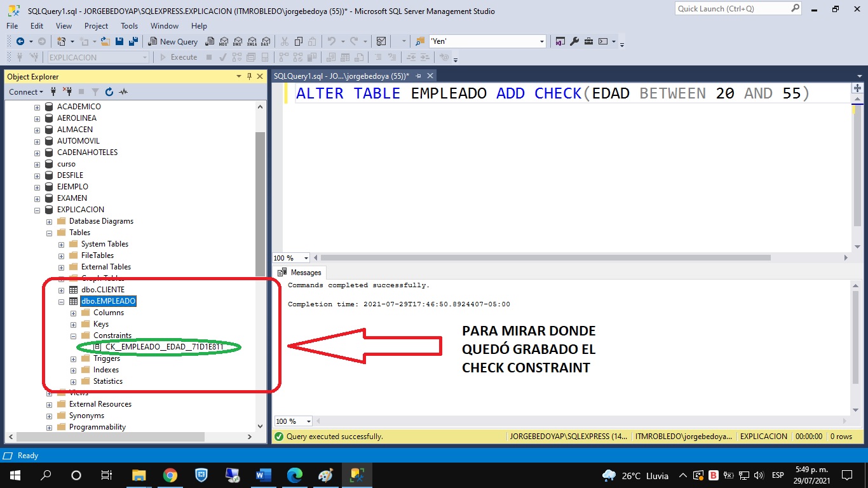Screen dimensions: 868x488
Task: Open the File menu
Action: point(12,26)
